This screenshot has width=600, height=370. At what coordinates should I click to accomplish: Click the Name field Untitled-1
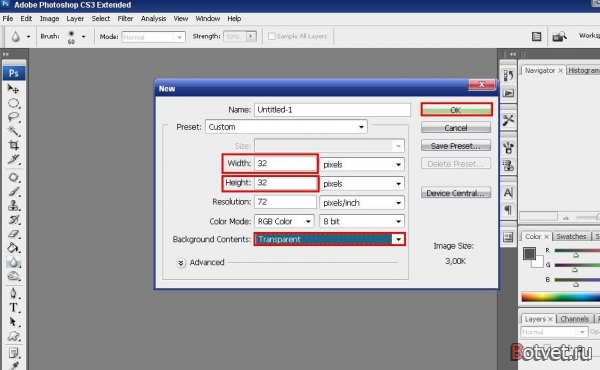(x=332, y=110)
